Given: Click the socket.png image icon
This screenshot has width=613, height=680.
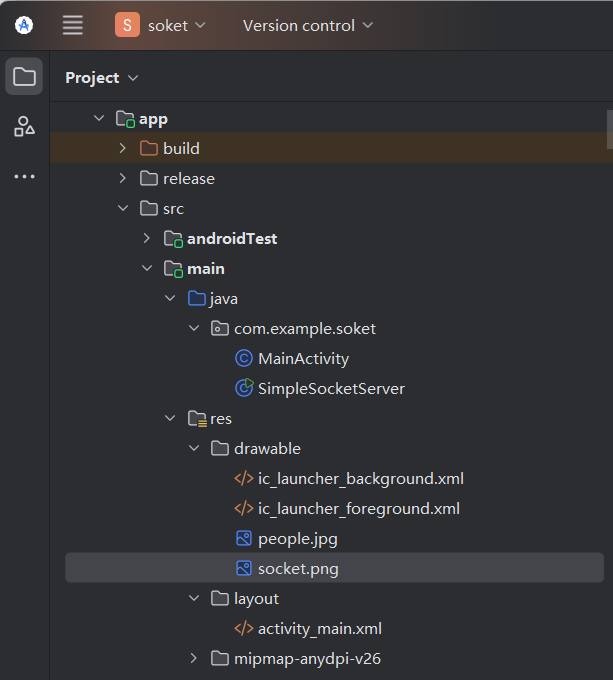Looking at the screenshot, I should coord(244,569).
